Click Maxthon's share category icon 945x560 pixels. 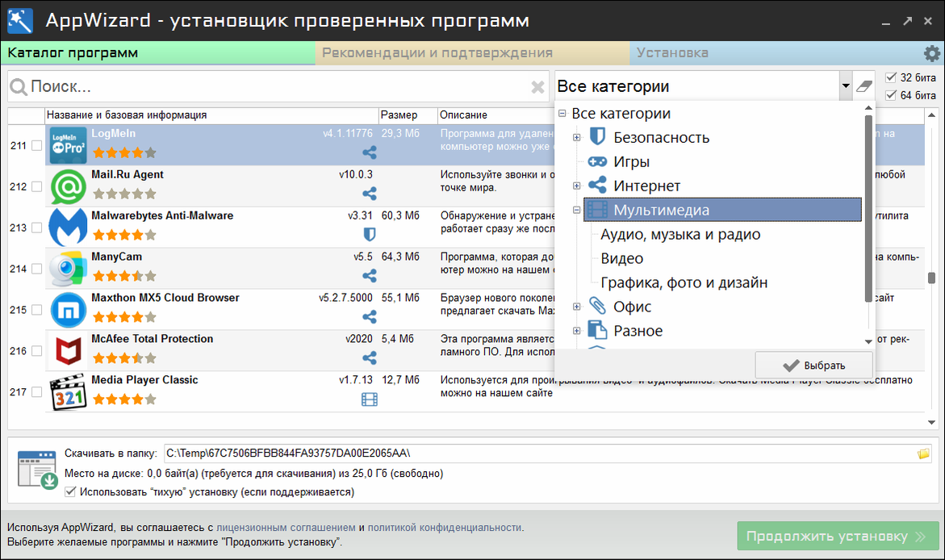[x=370, y=316]
